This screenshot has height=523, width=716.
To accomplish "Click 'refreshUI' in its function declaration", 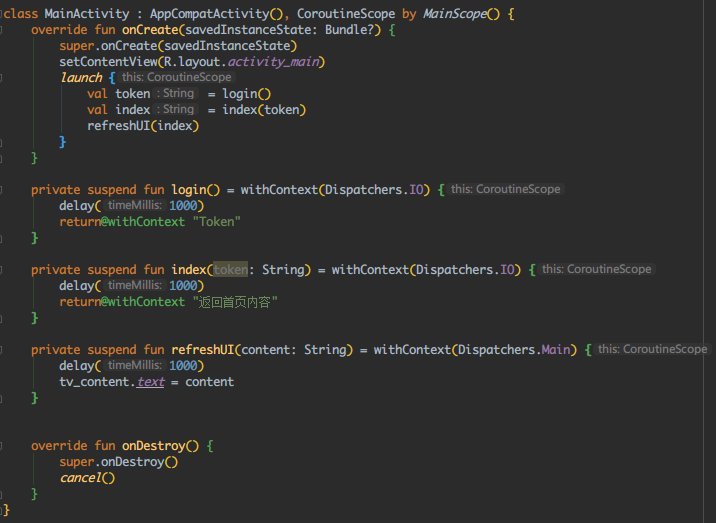I will point(203,349).
